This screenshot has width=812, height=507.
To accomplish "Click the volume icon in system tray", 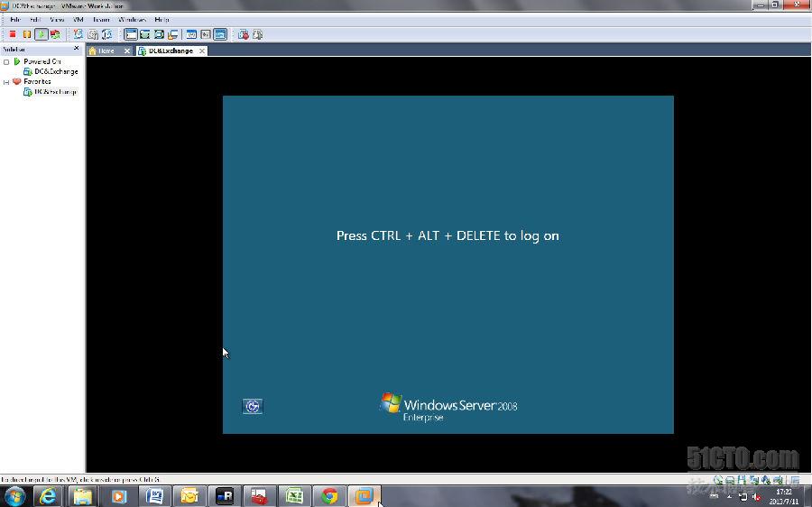I will (x=756, y=497).
